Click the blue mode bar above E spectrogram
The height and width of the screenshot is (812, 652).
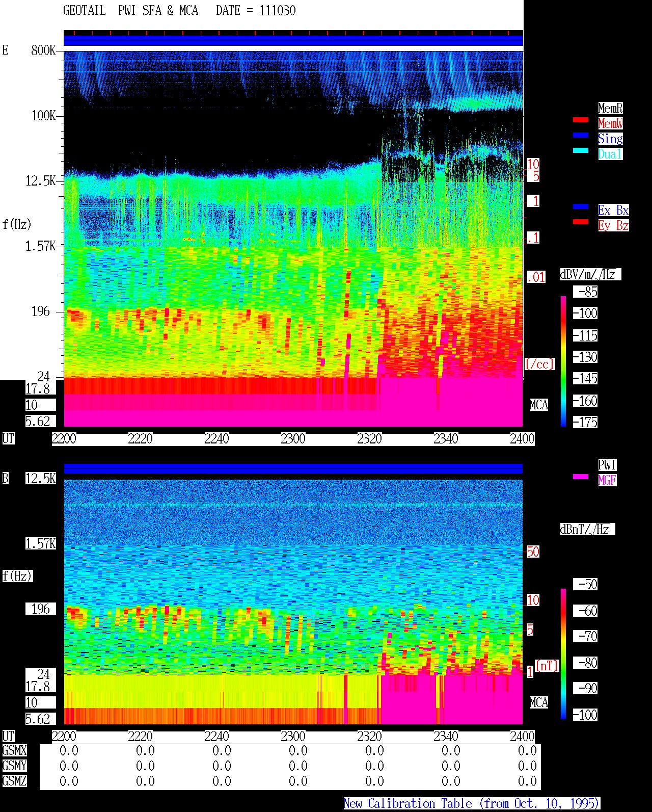tap(293, 40)
